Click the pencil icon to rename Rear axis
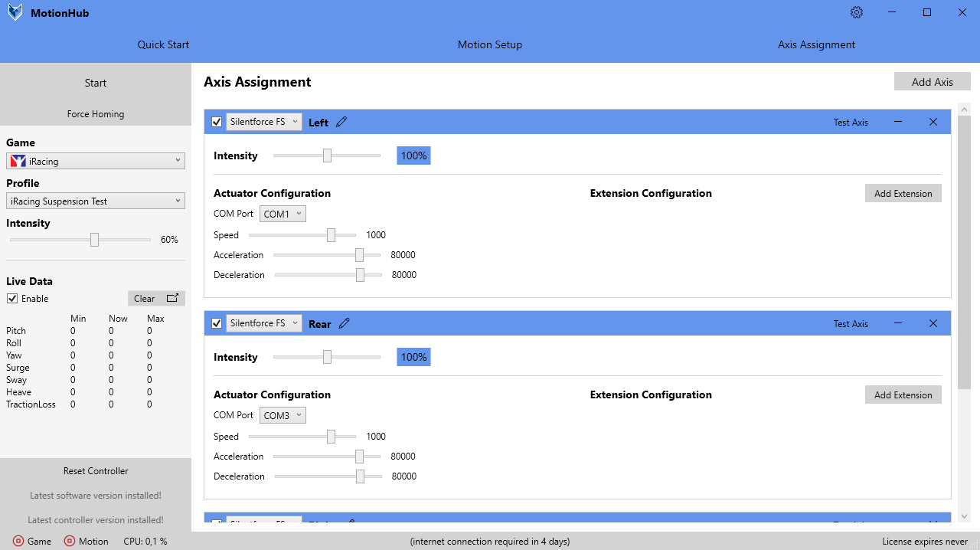The width and height of the screenshot is (980, 550). [x=345, y=323]
